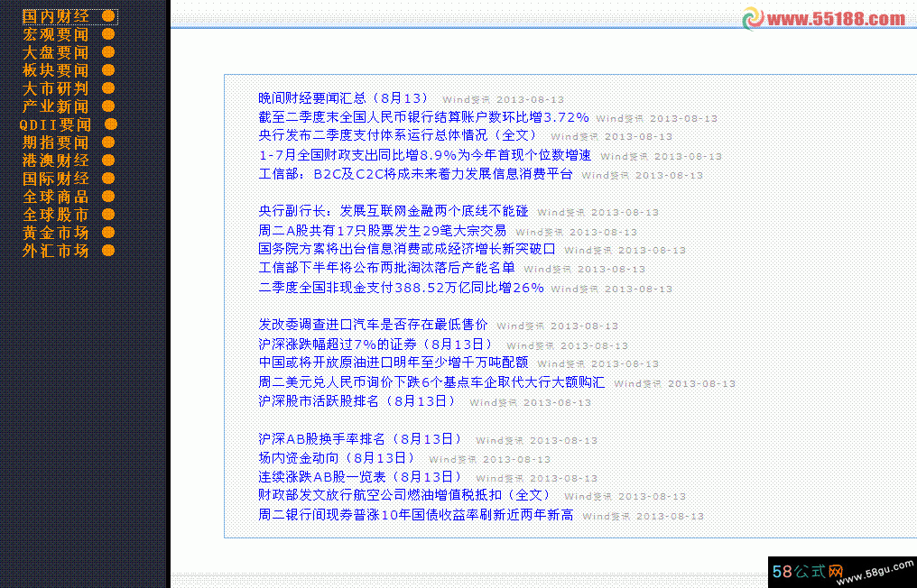Read 1-7月全国财政支出同比增8.9% article
Viewport: 917px width, 588px height.
(424, 155)
